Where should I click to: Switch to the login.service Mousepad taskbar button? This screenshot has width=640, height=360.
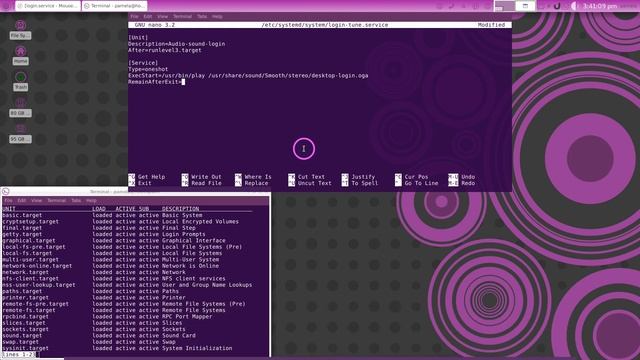coord(47,6)
